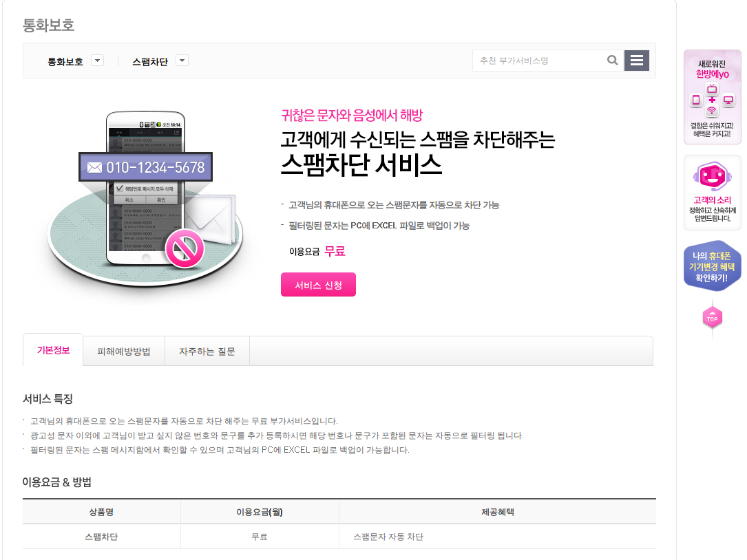Open the 한방에yo banner icon
This screenshot has width=747, height=560.
pos(712,97)
